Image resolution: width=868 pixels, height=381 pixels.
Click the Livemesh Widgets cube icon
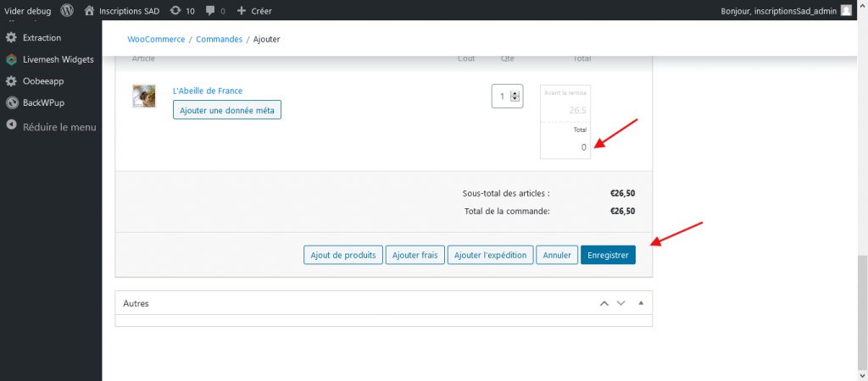[11, 59]
